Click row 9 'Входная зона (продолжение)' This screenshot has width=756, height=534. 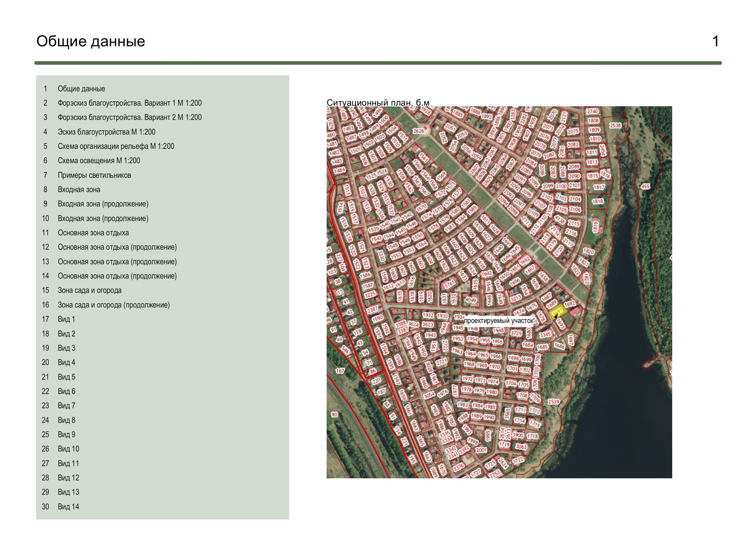103,204
